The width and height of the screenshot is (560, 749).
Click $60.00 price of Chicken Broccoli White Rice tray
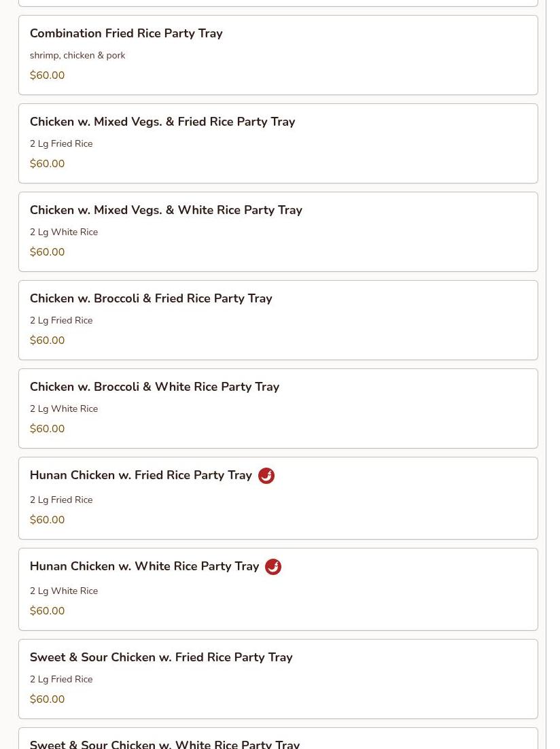pyautogui.click(x=48, y=428)
